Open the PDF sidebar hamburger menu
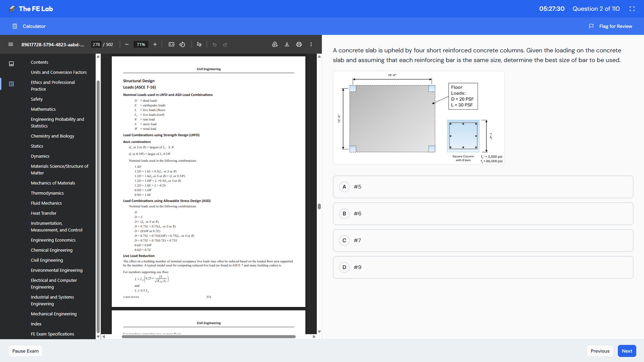644x362 pixels. pos(11,44)
